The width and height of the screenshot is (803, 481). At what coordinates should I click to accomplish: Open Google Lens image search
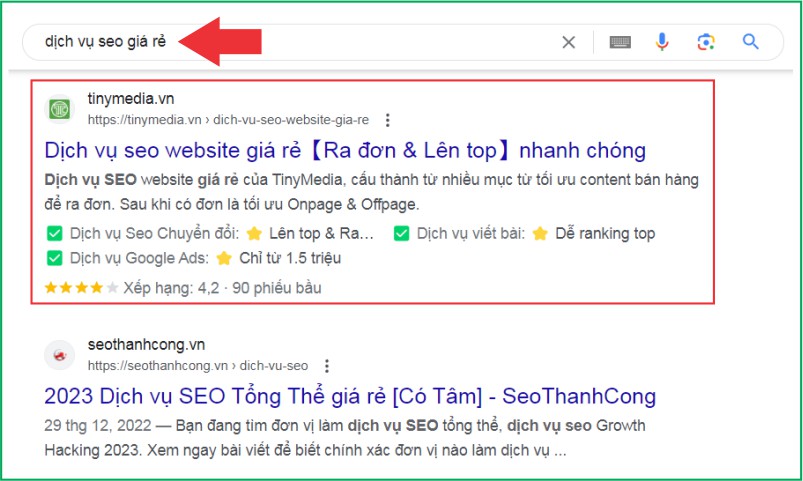[x=706, y=42]
